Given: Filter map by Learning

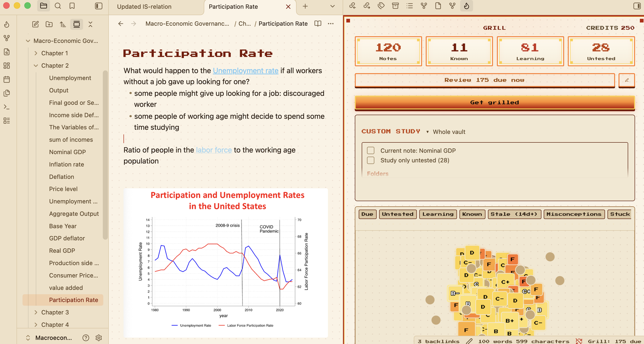Looking at the screenshot, I should pos(438,214).
